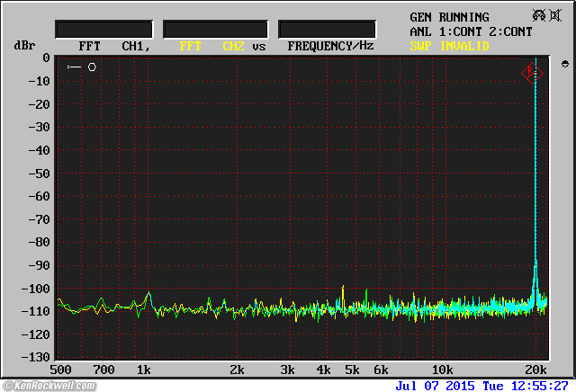Click the '1k' frequency axis label

[x=144, y=370]
